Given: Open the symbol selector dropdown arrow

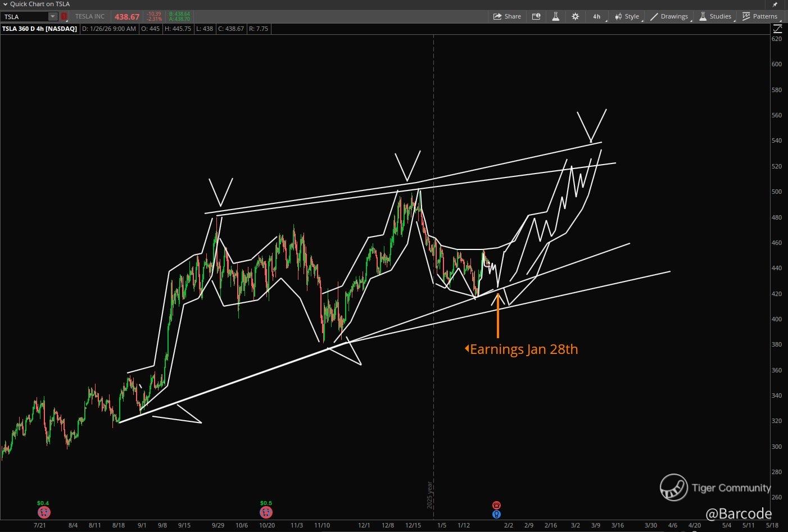Looking at the screenshot, I should tap(53, 17).
